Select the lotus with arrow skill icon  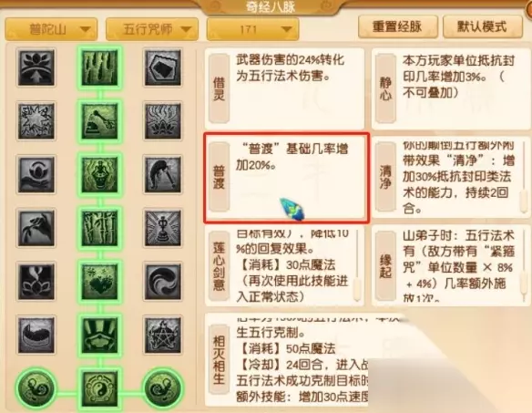(x=36, y=67)
